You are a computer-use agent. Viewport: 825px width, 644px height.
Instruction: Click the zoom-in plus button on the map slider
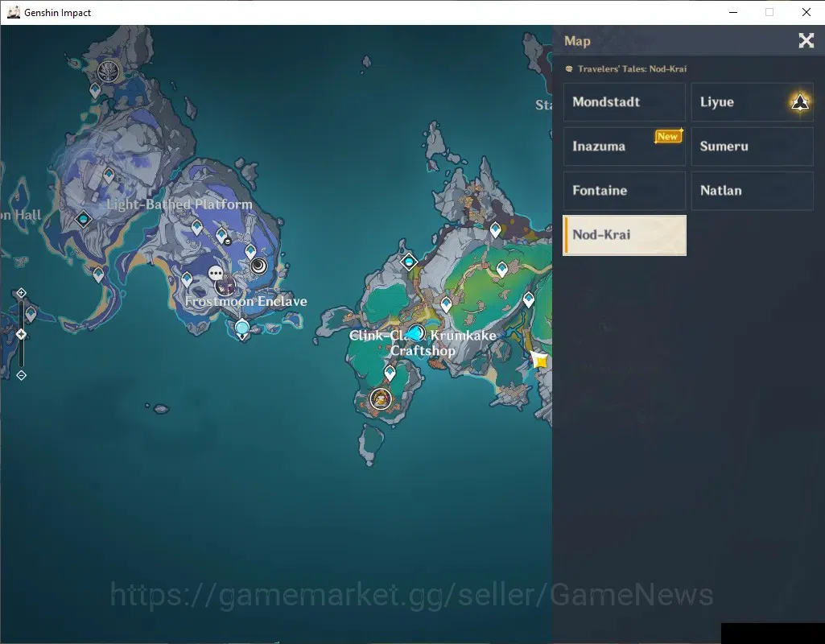21,292
